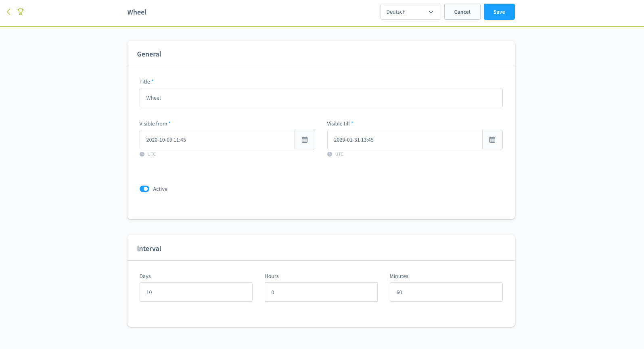Click the Interval section heading
Screen dimensions: 644x349
point(149,249)
